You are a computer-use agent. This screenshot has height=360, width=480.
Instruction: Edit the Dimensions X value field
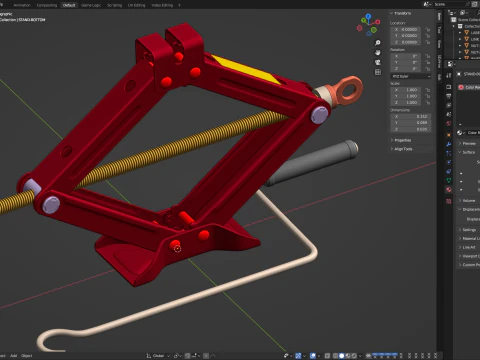(411, 117)
